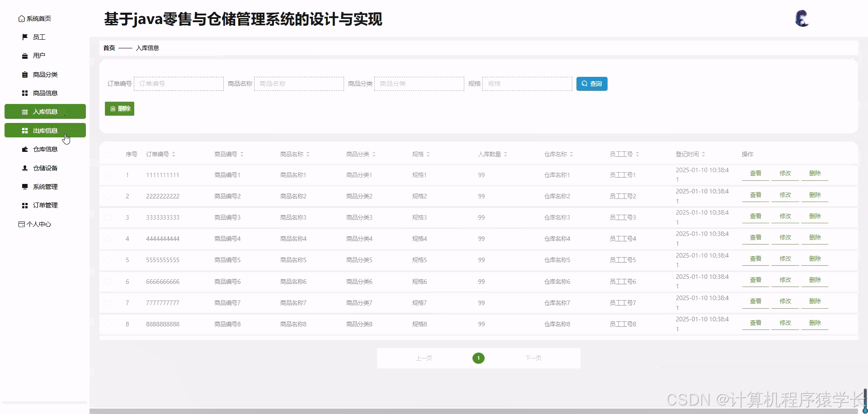Select page 1 in pagination
868x414 pixels.
tap(478, 358)
